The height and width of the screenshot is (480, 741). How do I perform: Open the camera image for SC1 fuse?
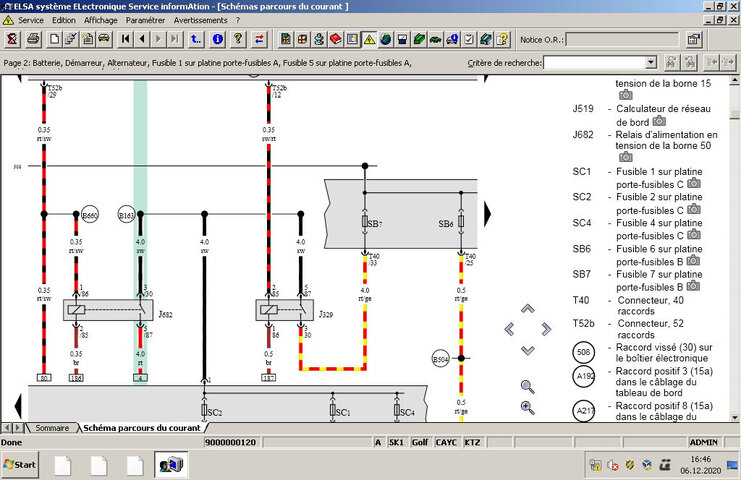click(694, 183)
